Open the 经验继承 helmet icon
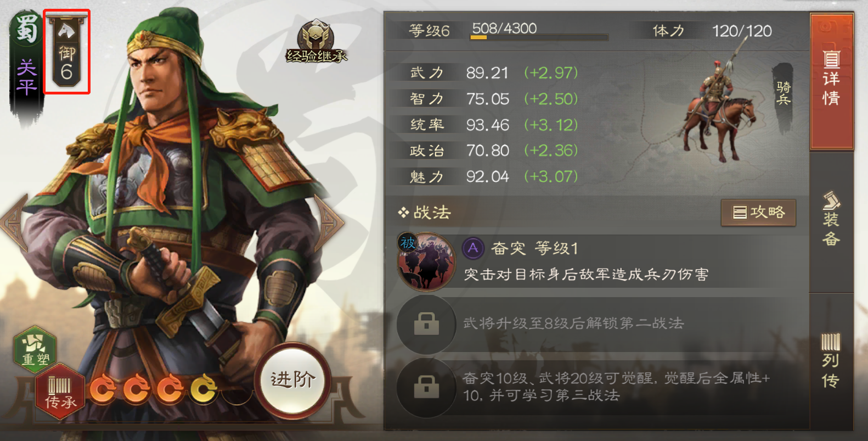 [316, 42]
